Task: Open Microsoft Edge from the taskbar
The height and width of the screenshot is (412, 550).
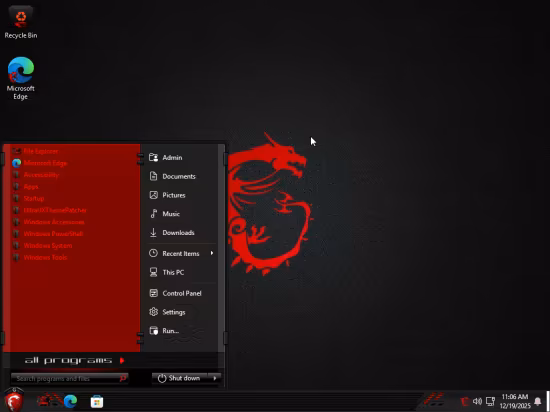Action: pyautogui.click(x=71, y=401)
